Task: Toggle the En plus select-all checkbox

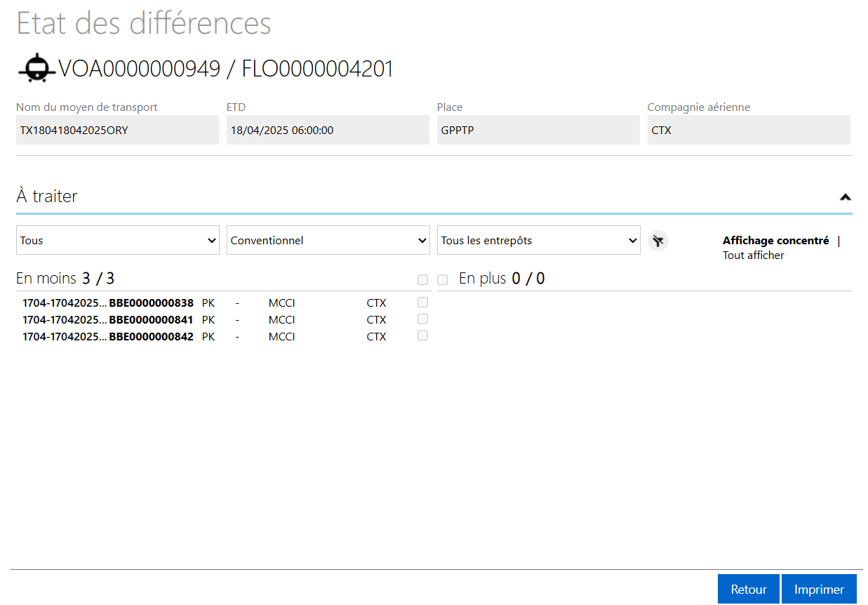Action: (x=443, y=279)
